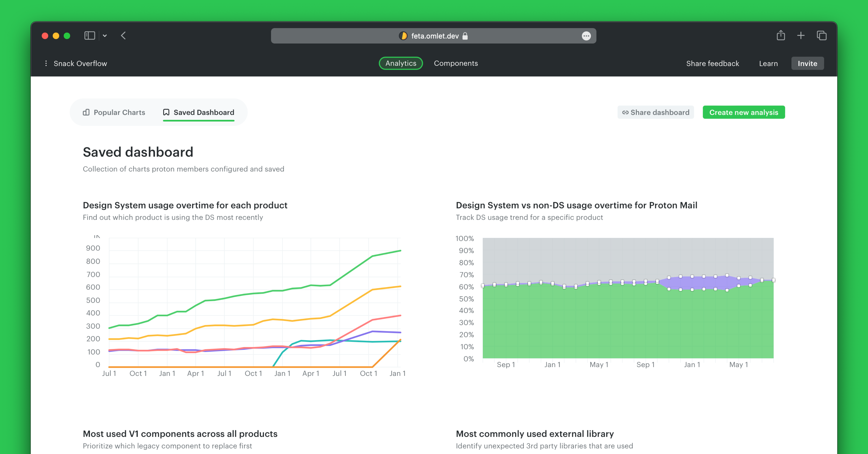Click the lock icon in address bar
The height and width of the screenshot is (454, 868).
[x=465, y=36]
